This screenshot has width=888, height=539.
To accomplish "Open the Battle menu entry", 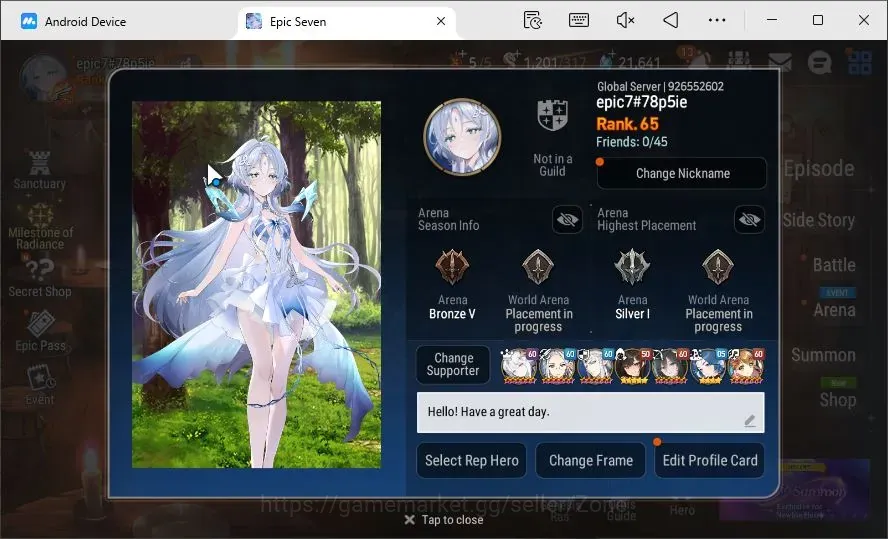I will tap(834, 264).
